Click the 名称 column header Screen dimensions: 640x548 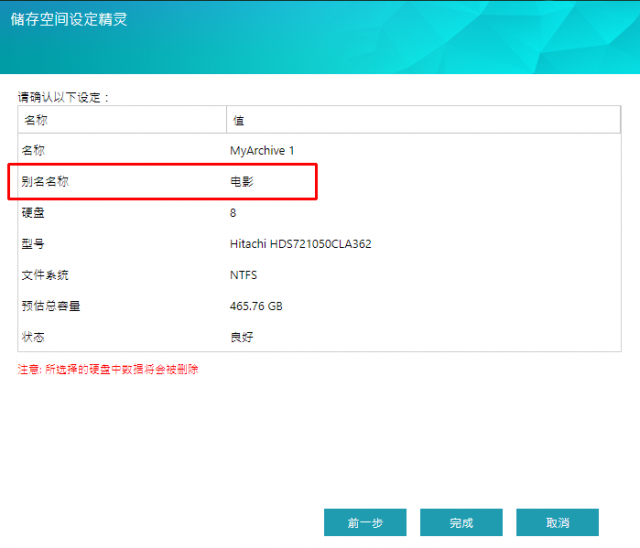tap(122, 120)
